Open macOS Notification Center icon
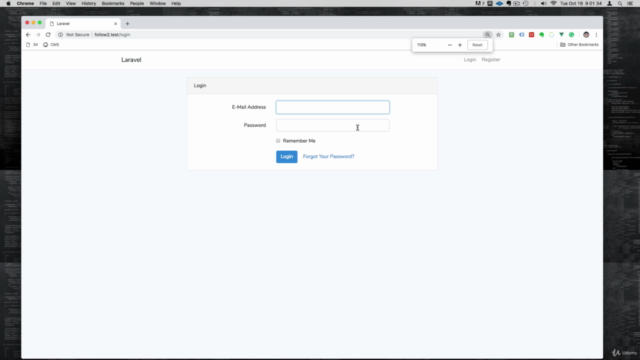Image resolution: width=640 pixels, height=360 pixels. tap(630, 3)
